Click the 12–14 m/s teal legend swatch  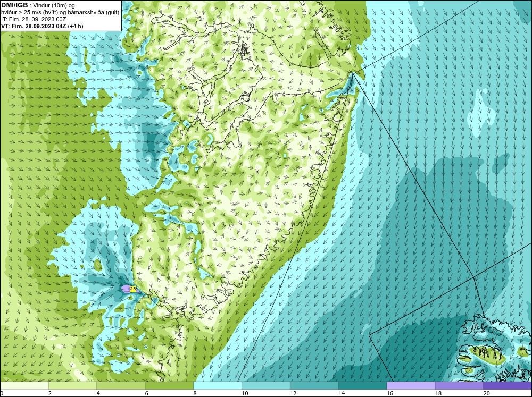(x=314, y=386)
